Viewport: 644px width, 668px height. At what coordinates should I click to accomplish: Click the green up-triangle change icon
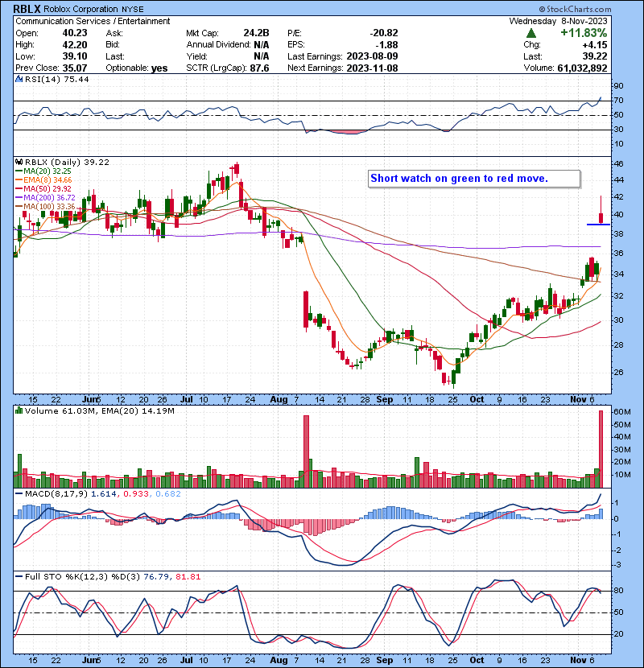point(531,33)
